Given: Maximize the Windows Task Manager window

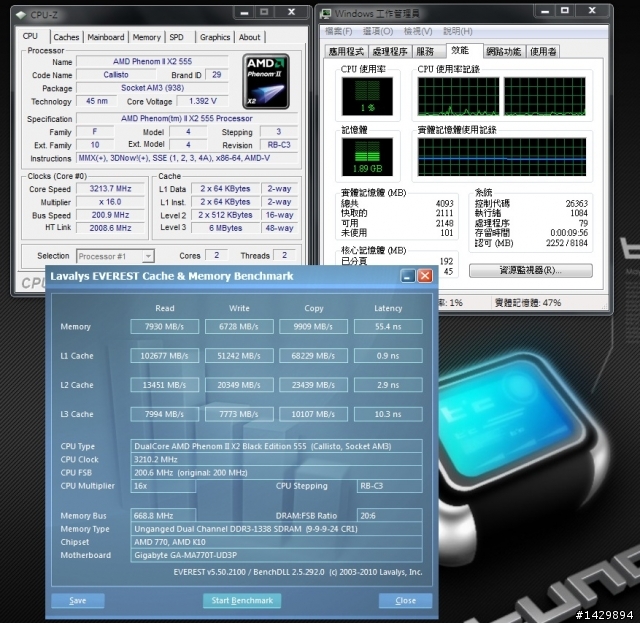Looking at the screenshot, I should pyautogui.click(x=565, y=11).
